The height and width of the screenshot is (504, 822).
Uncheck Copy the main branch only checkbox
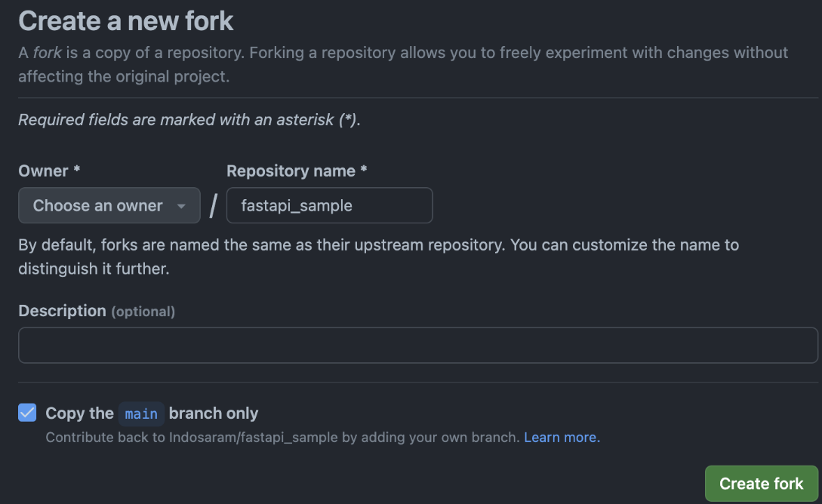pyautogui.click(x=27, y=413)
